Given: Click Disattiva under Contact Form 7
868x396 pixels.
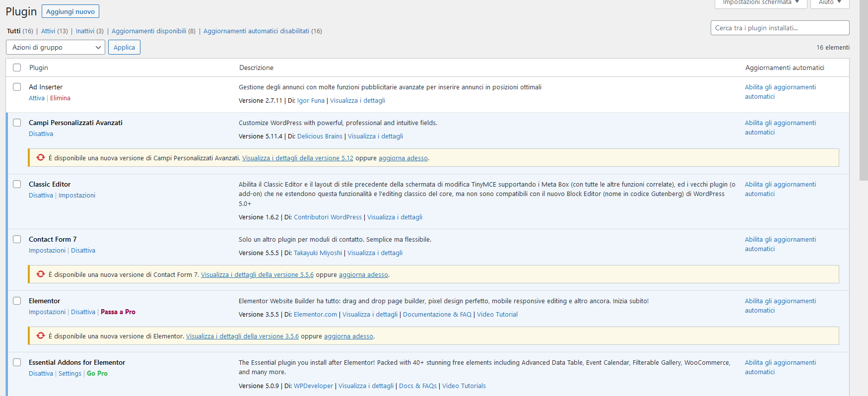Looking at the screenshot, I should [x=83, y=251].
